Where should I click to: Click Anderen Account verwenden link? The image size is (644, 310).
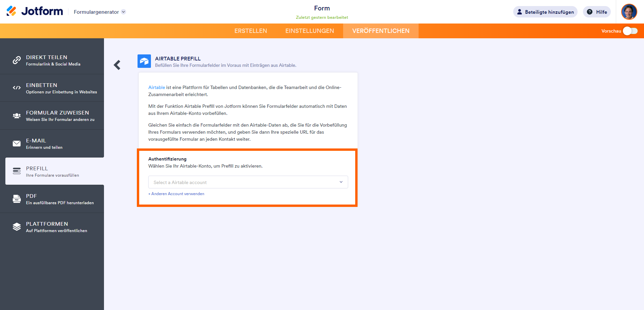point(176,194)
